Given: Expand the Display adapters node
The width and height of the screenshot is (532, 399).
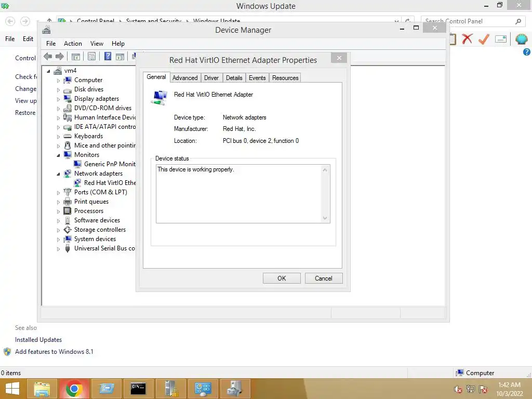Looking at the screenshot, I should [58, 99].
